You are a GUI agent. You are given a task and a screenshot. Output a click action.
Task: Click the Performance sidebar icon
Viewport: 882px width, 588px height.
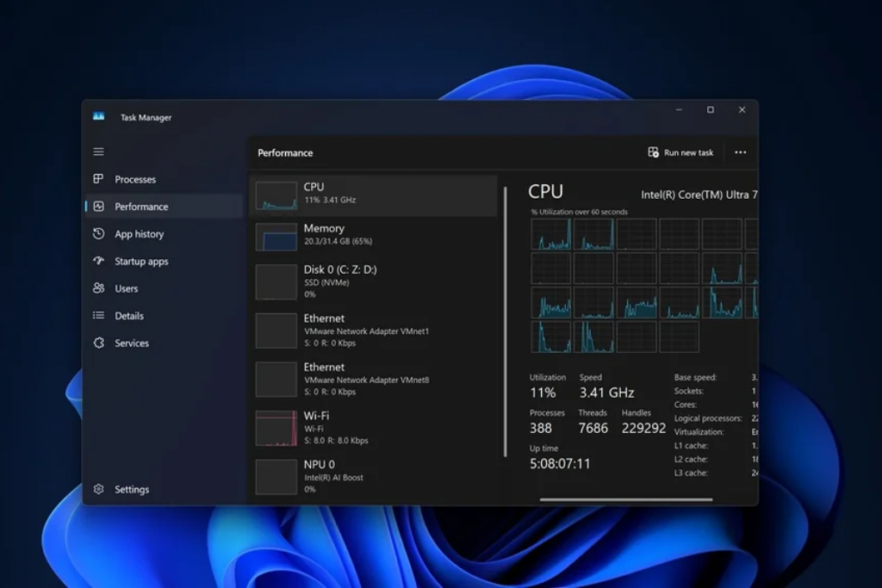point(98,207)
